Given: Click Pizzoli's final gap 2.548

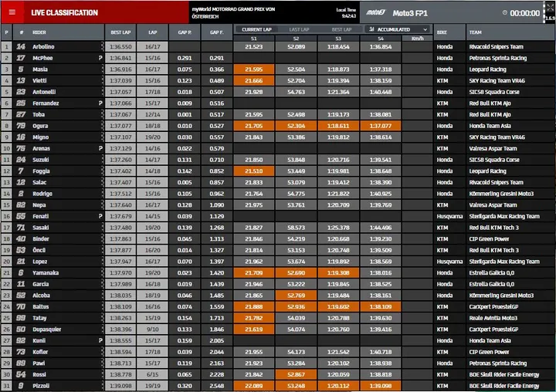Looking at the screenshot, I should [217, 386].
